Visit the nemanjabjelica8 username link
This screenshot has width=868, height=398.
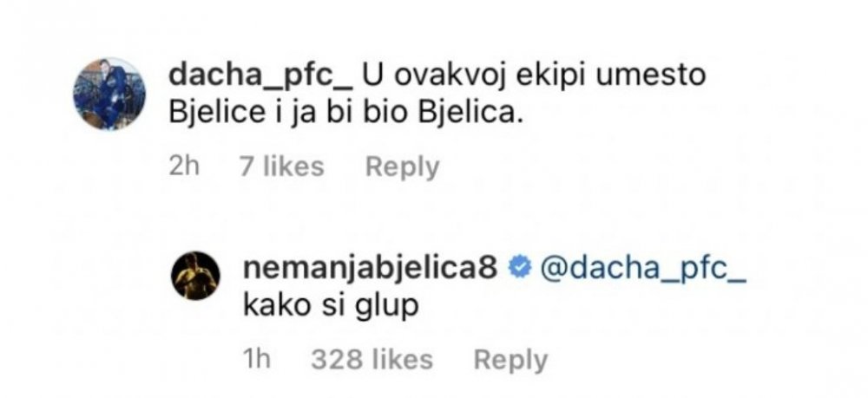pyautogui.click(x=373, y=270)
